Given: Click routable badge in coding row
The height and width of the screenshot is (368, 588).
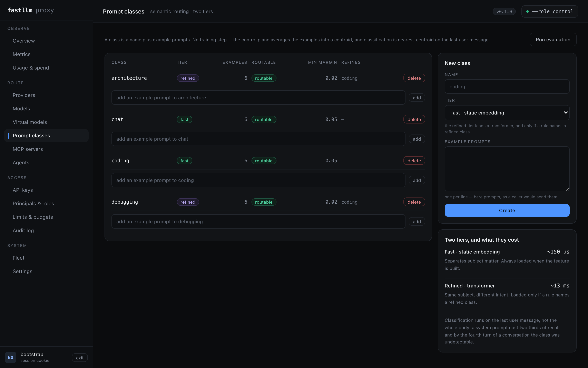Looking at the screenshot, I should coord(264,161).
